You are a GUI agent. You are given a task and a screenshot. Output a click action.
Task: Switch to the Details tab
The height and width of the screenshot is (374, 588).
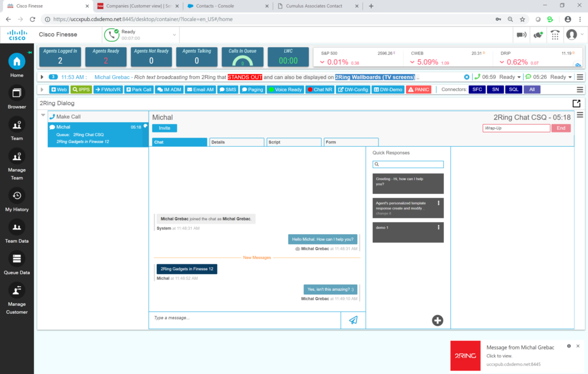point(236,142)
